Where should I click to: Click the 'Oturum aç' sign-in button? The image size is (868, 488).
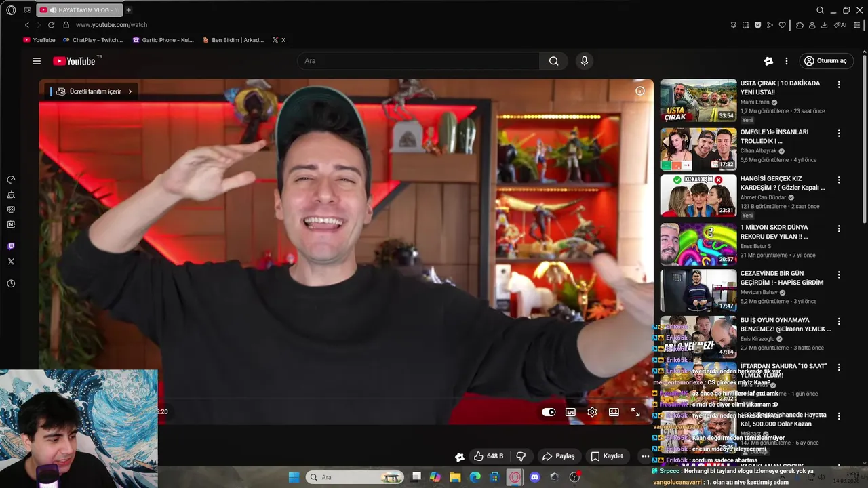click(826, 61)
